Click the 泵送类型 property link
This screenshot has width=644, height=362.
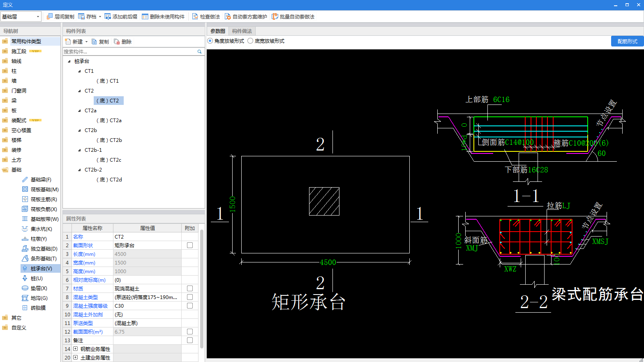83,323
